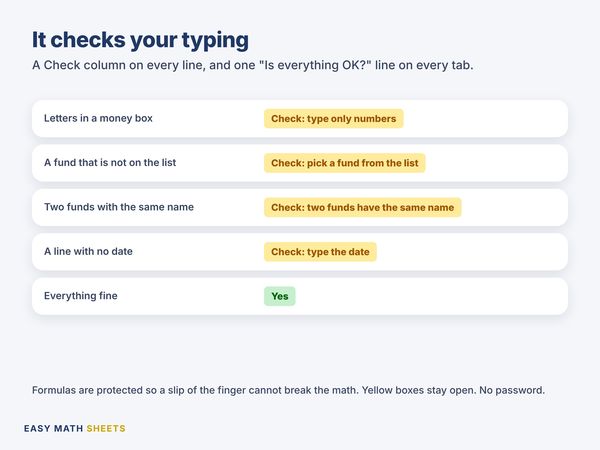Click the green 'Yes' badge
This screenshot has width=600, height=450.
pos(279,296)
